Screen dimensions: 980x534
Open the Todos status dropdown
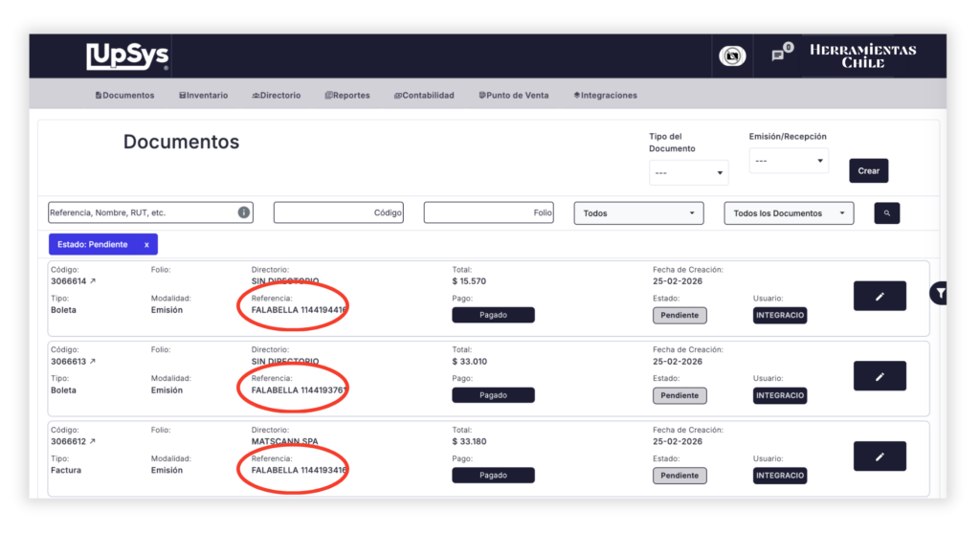638,213
